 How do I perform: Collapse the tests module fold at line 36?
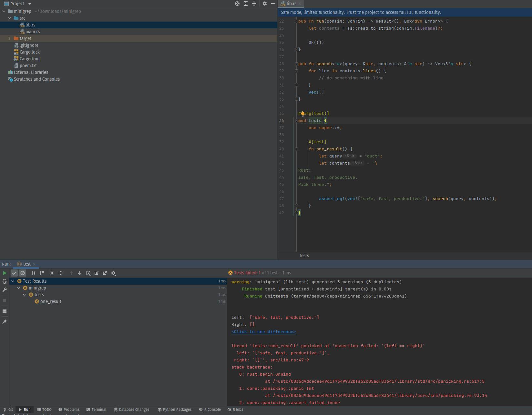tap(296, 120)
